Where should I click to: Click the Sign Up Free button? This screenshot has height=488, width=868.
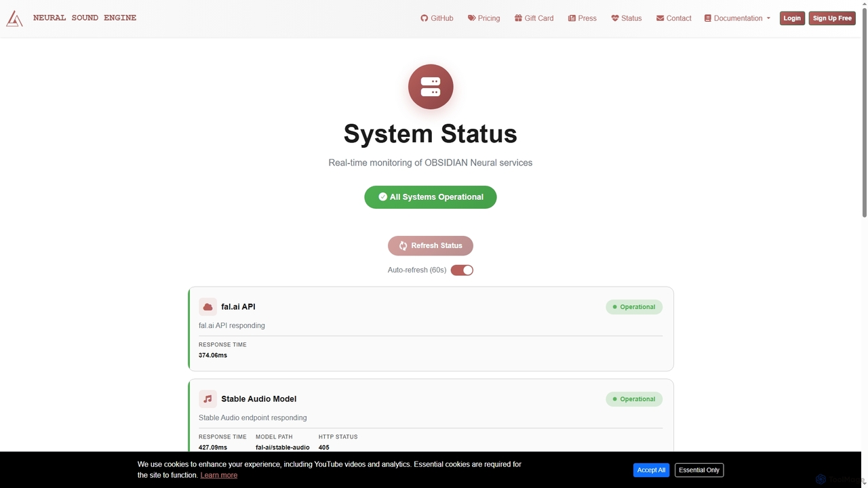pyautogui.click(x=832, y=18)
